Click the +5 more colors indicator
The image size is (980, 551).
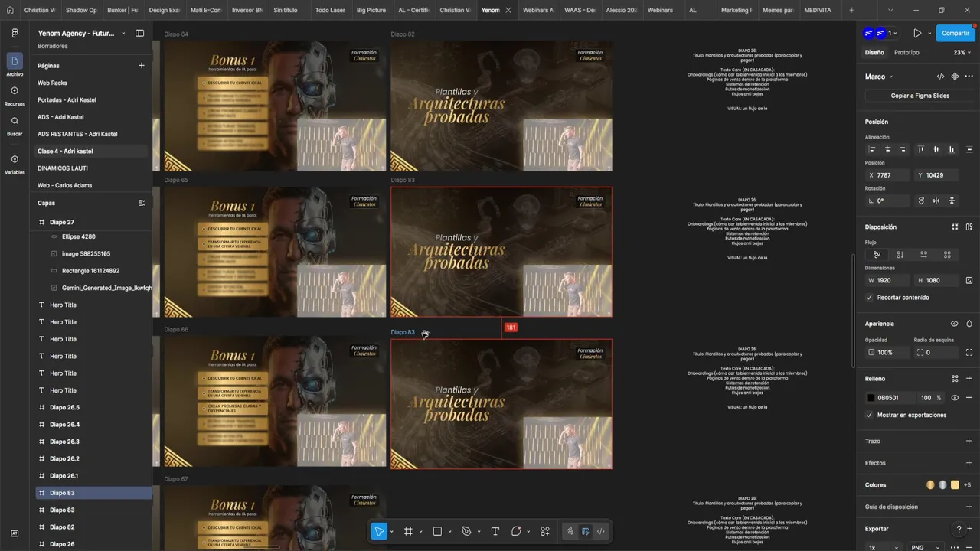(x=967, y=485)
